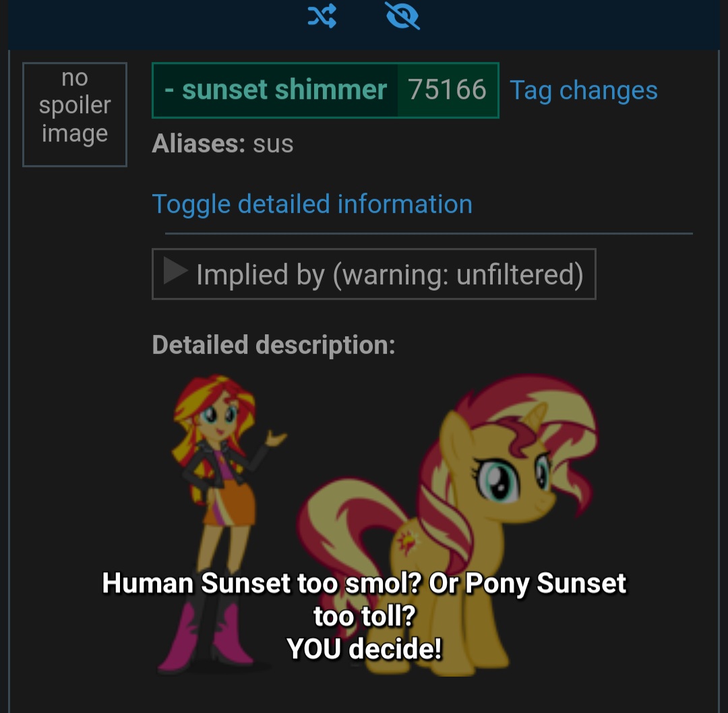Image resolution: width=728 pixels, height=713 pixels.
Task: Click the pony Sunset Shimmer's face
Action: pos(511,478)
